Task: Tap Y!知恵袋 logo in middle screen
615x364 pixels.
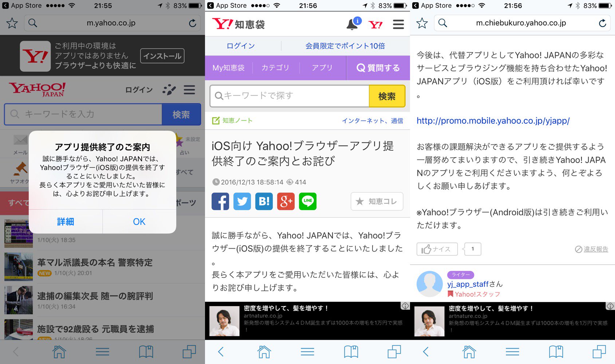Action: click(239, 24)
